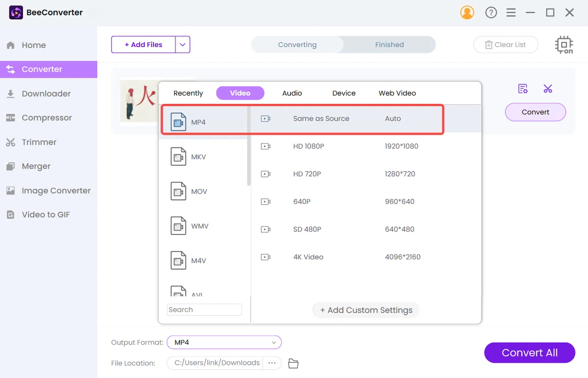Click the trim scissors icon above Convert
The width and height of the screenshot is (588, 378).
[548, 89]
